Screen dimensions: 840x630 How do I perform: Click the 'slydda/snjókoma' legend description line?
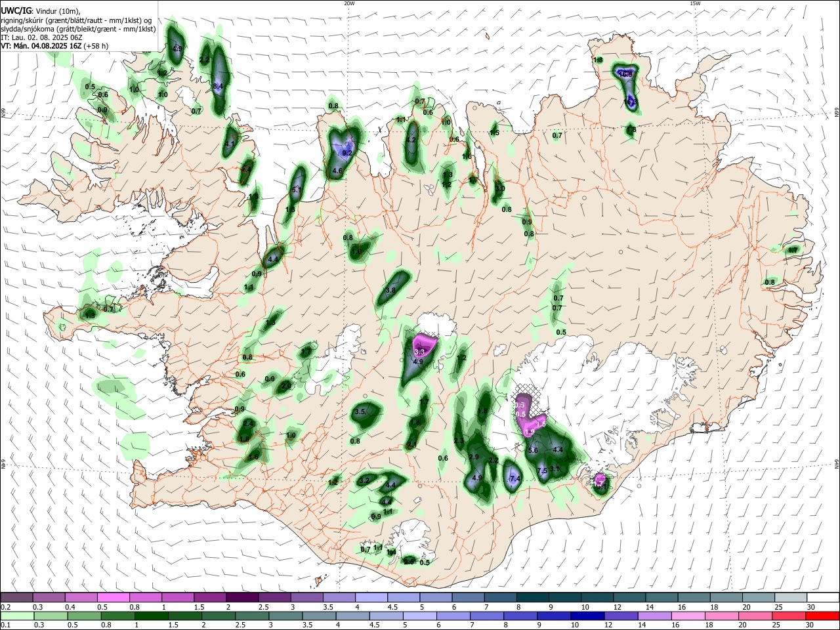pyautogui.click(x=78, y=29)
